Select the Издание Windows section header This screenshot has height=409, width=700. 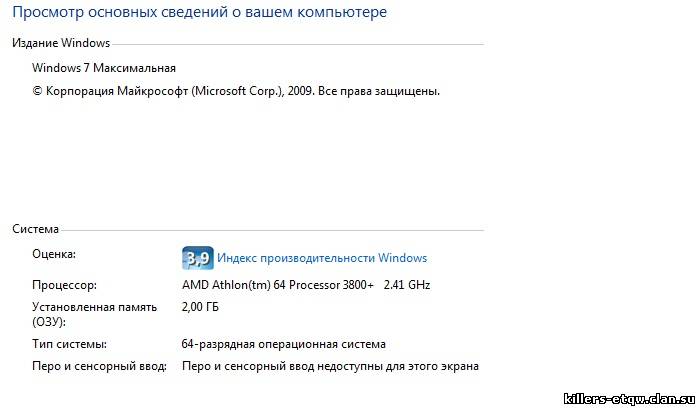61,43
